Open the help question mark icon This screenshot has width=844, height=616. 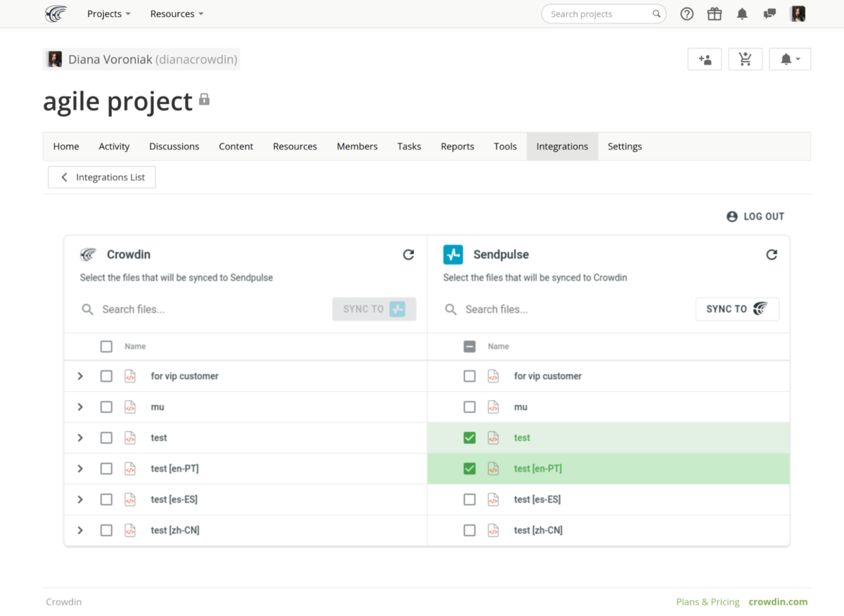coord(687,14)
